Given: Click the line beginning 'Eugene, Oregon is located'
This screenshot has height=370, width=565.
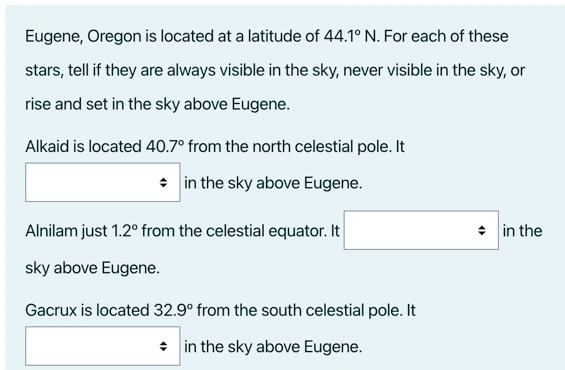Looking at the screenshot, I should pyautogui.click(x=267, y=36).
